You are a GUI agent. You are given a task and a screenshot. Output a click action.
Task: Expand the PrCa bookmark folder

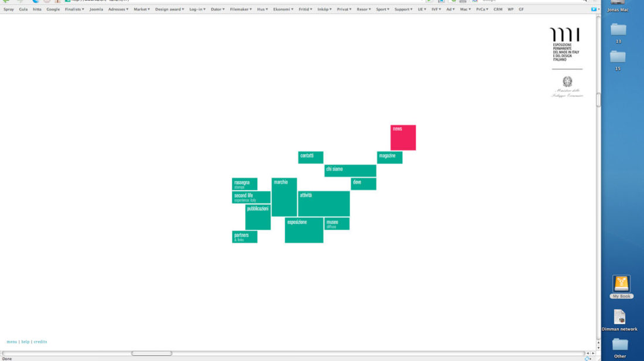click(482, 9)
